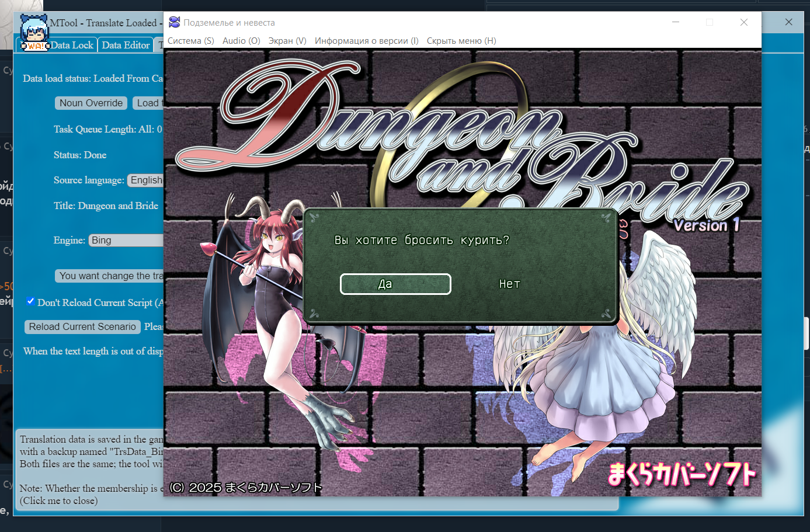Minimize the game window

click(676, 22)
